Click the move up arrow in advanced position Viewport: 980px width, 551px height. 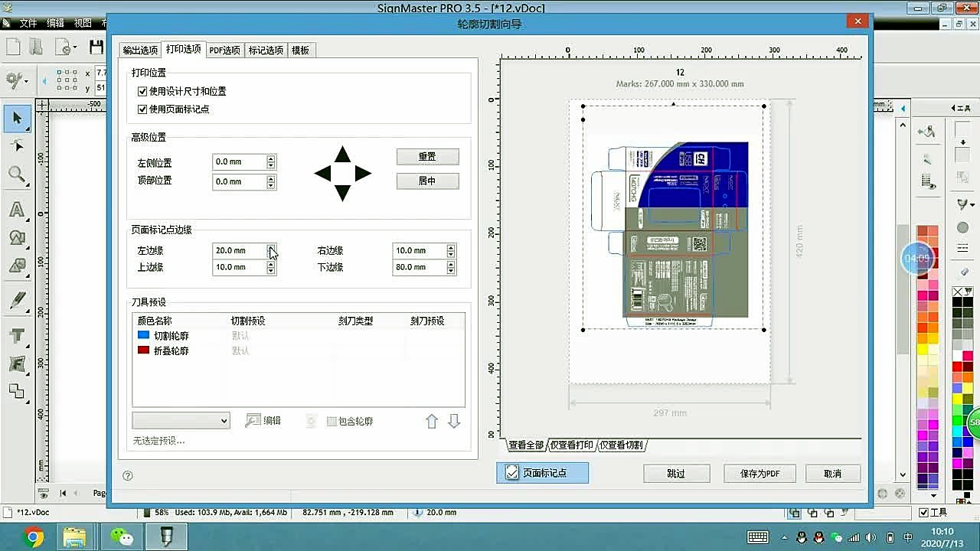[342, 155]
